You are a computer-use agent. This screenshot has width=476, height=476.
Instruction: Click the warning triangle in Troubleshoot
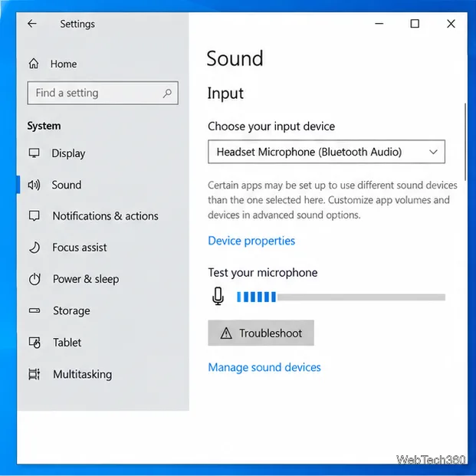click(x=226, y=333)
